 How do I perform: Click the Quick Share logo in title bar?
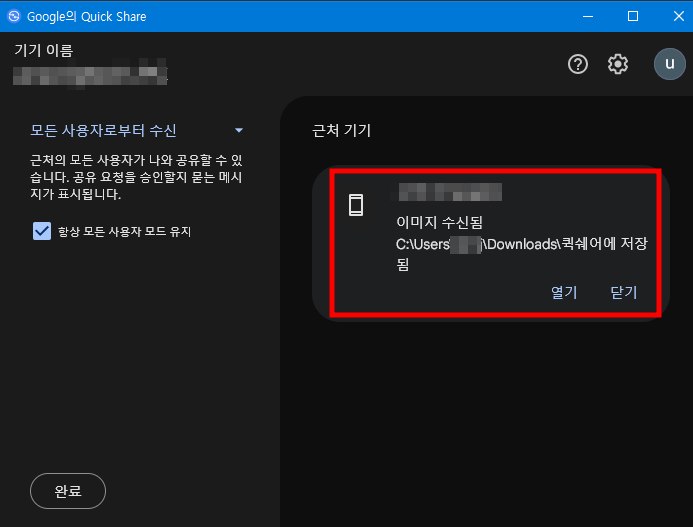point(14,16)
